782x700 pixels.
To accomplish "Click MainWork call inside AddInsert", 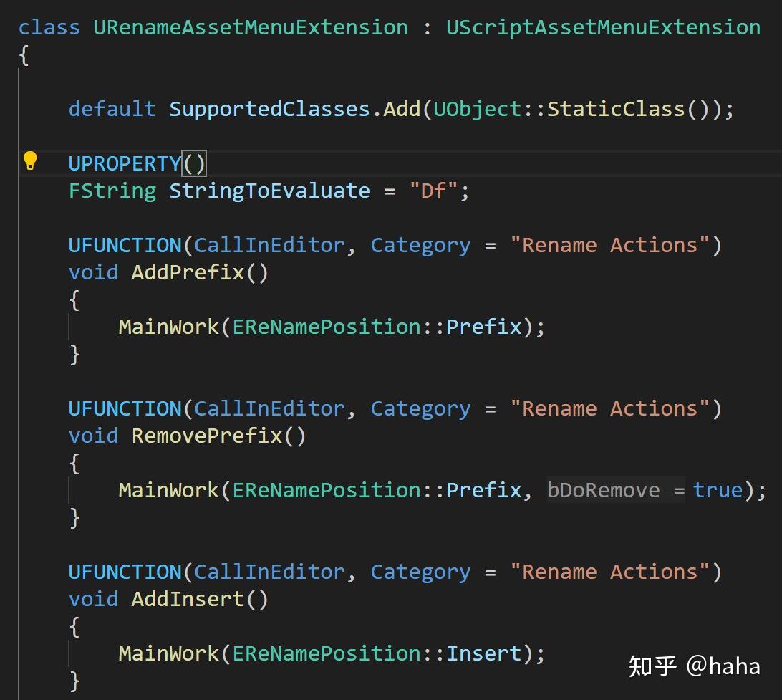I will tap(169, 653).
